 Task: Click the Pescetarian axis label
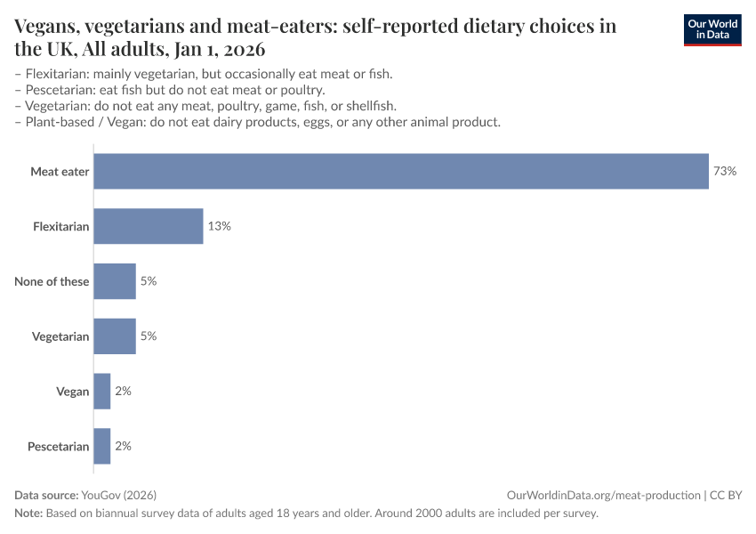pyautogui.click(x=59, y=448)
